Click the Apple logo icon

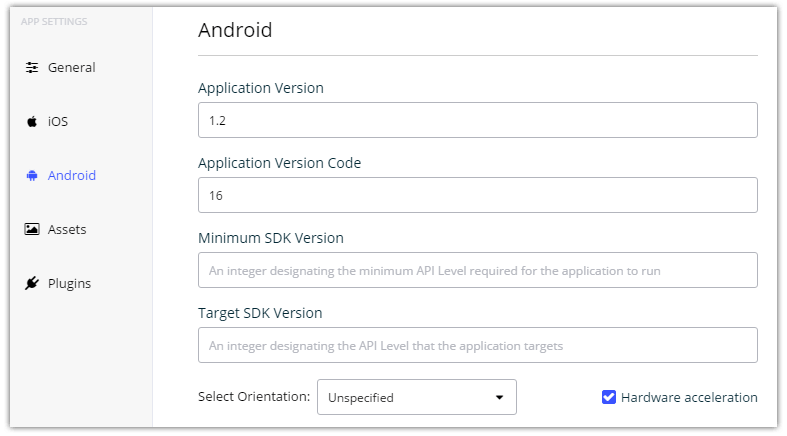pyautogui.click(x=32, y=121)
